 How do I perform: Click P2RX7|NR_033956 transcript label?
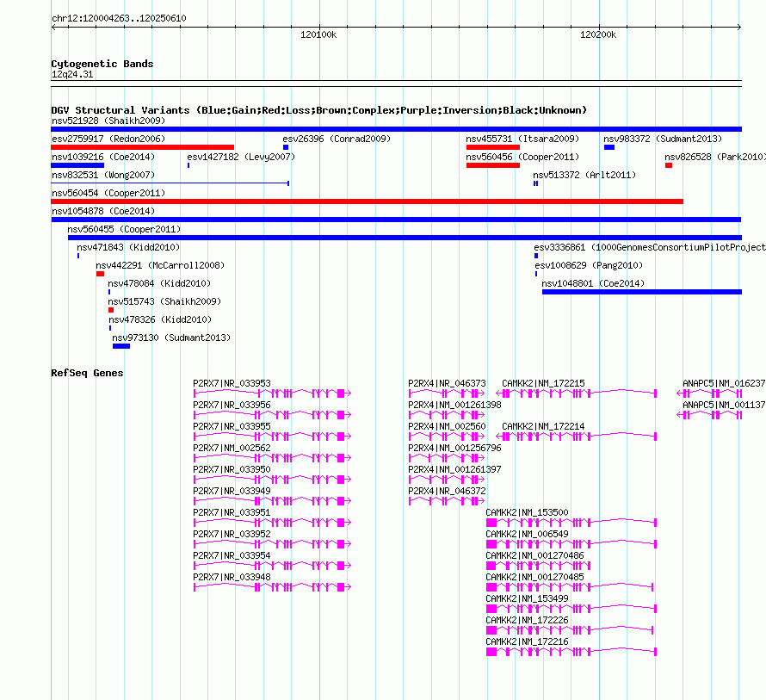coord(232,406)
